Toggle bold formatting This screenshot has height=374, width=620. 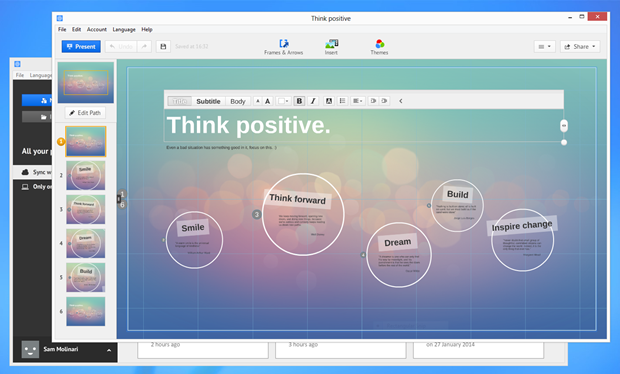tap(299, 101)
